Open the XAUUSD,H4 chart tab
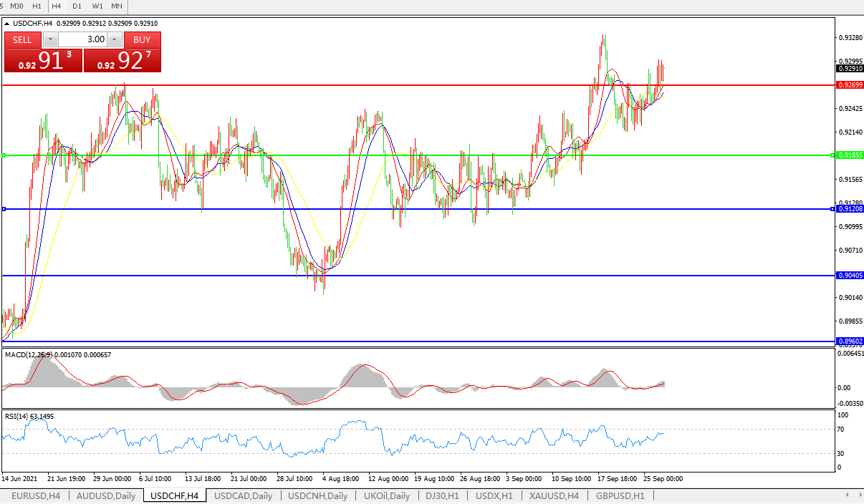The image size is (864, 504). pyautogui.click(x=554, y=495)
